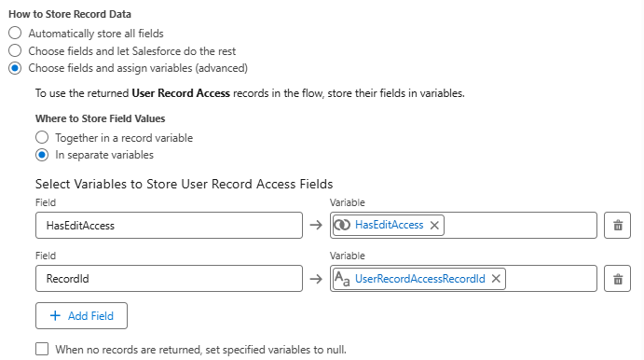Viewport: 644px width, 360px height.
Task: Delete the HasEditAccess field row
Action: click(617, 225)
